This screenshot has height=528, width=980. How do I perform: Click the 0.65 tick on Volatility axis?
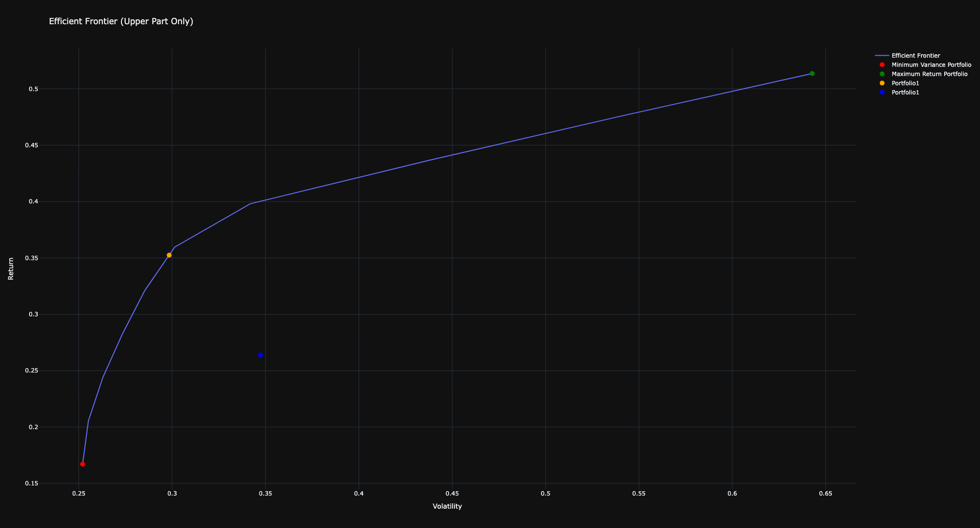(x=825, y=494)
